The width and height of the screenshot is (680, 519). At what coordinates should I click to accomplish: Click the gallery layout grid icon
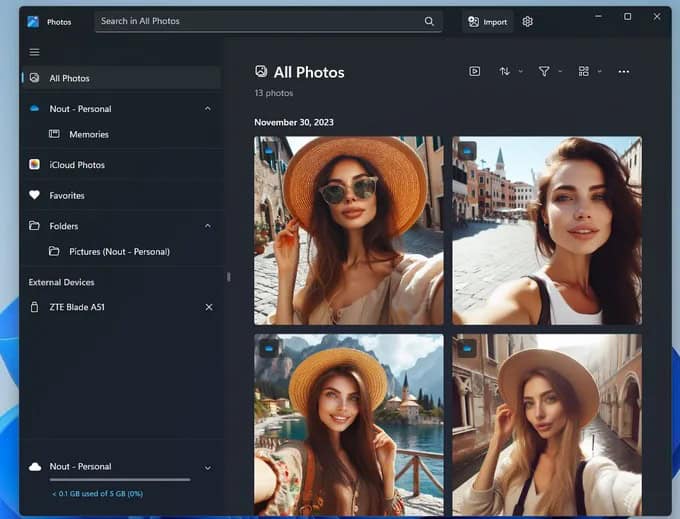584,71
